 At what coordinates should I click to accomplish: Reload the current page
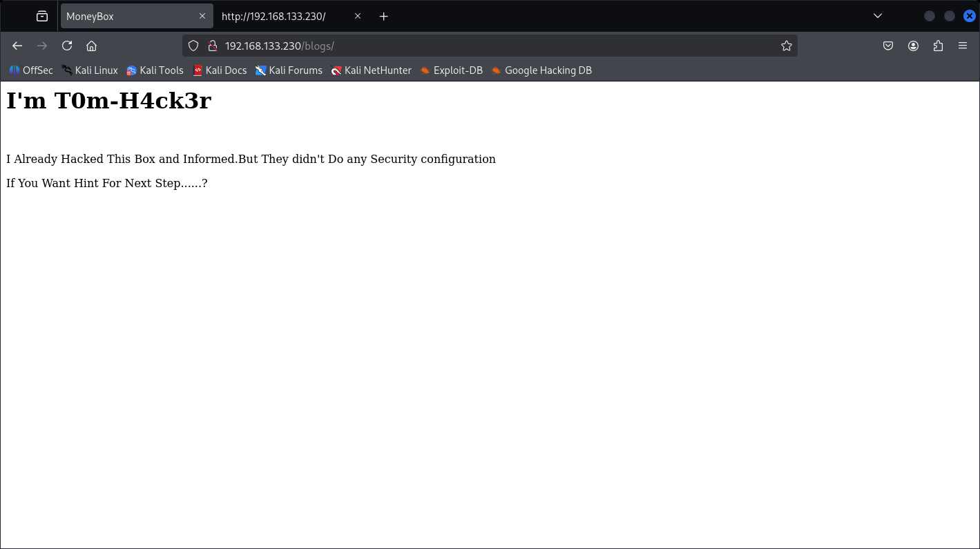pyautogui.click(x=67, y=46)
